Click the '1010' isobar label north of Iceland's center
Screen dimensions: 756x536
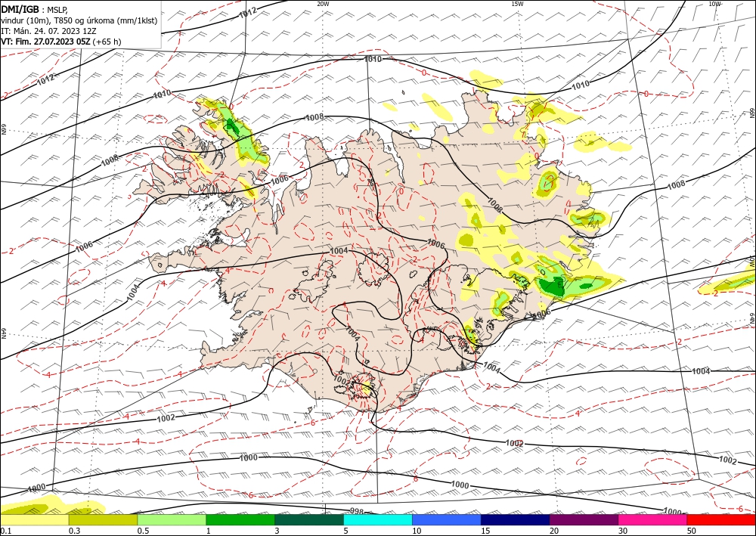[x=372, y=59]
